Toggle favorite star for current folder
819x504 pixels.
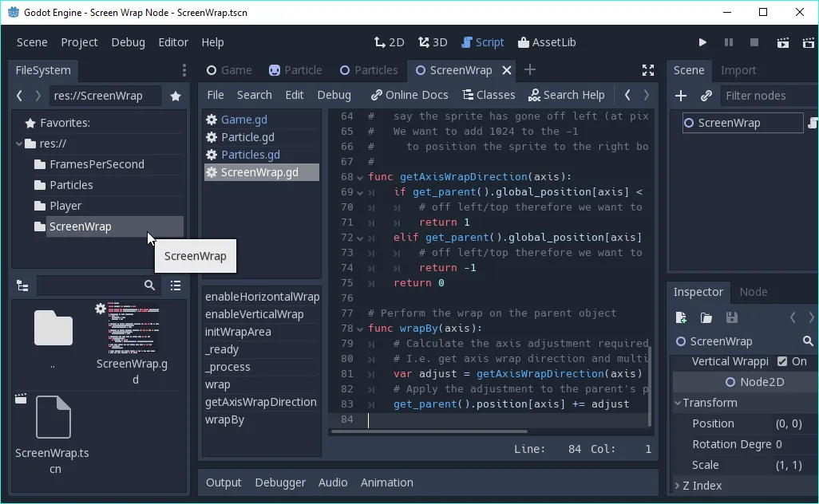(x=176, y=96)
